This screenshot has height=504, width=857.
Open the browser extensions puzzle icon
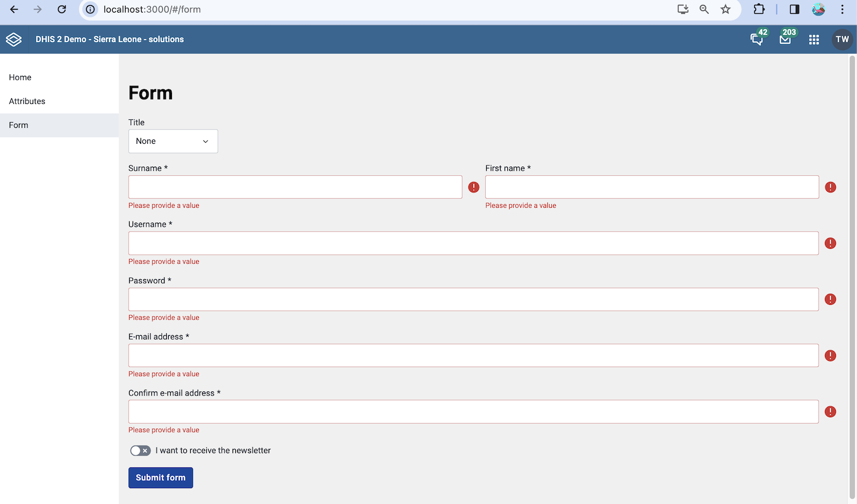tap(759, 9)
